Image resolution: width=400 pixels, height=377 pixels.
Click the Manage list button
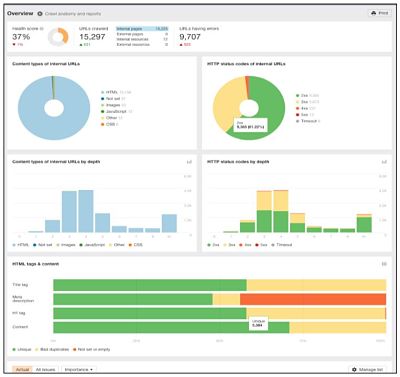368,370
